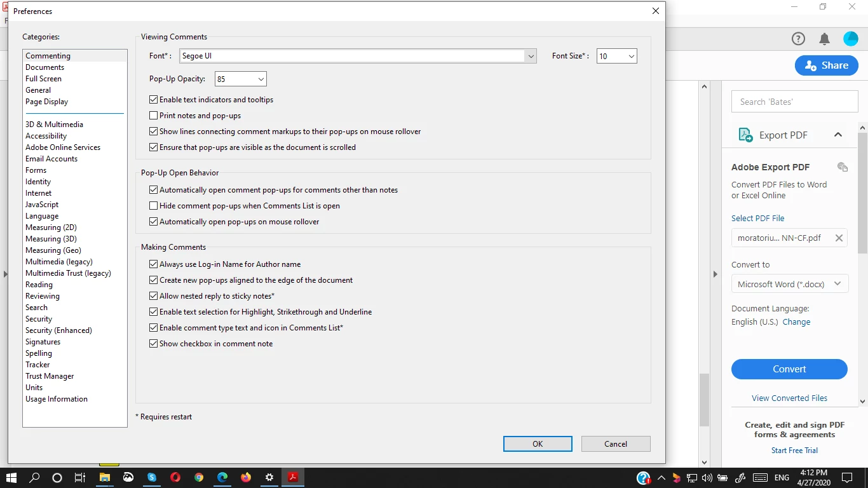Click OK in Preferences dialog

538,444
